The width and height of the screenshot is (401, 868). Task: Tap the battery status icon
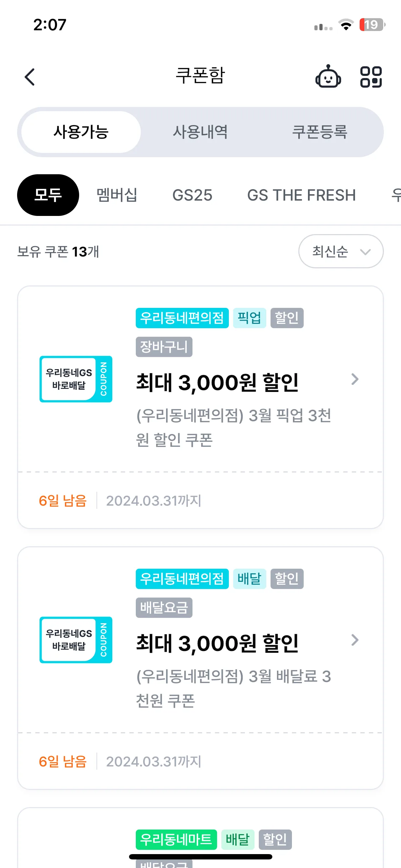372,25
